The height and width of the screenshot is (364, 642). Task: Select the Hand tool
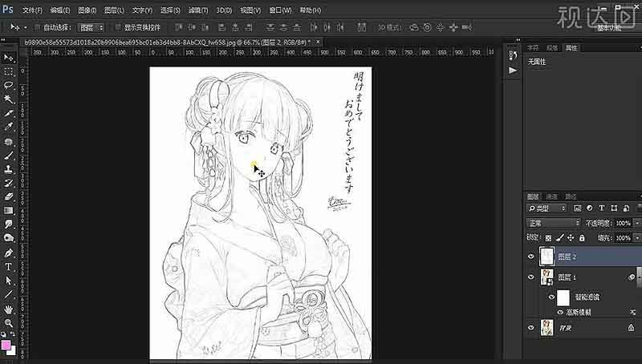[x=8, y=309]
